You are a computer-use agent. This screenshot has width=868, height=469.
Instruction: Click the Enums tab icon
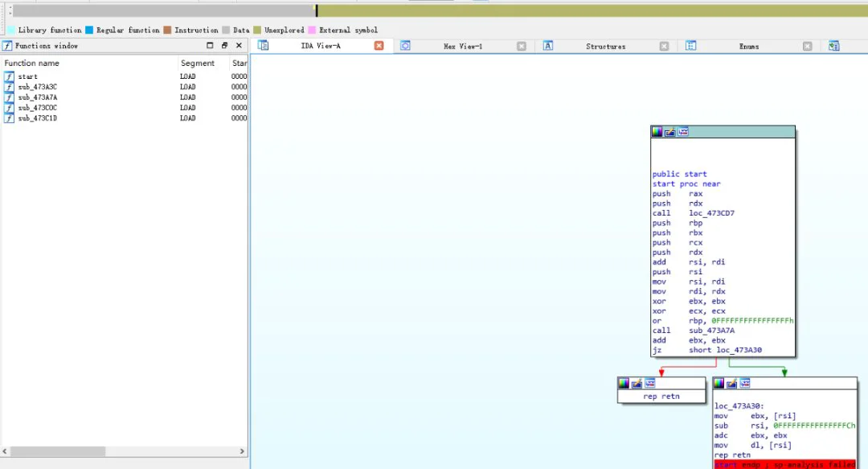(x=691, y=46)
